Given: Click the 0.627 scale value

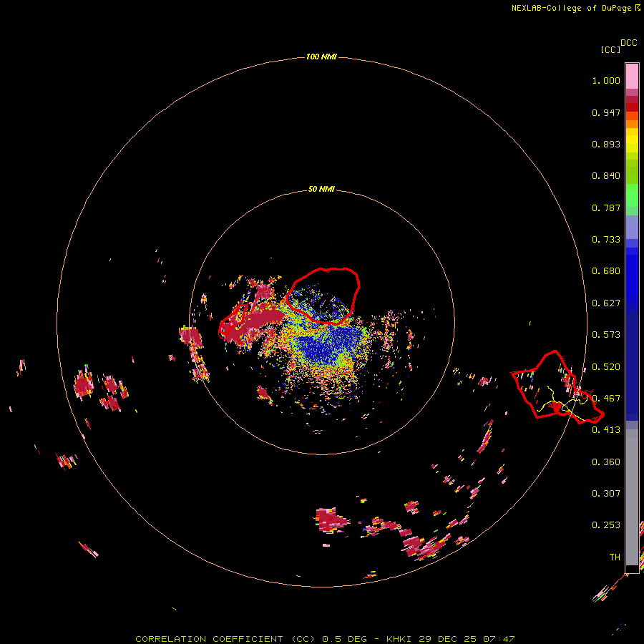Looking at the screenshot, I should point(606,303).
